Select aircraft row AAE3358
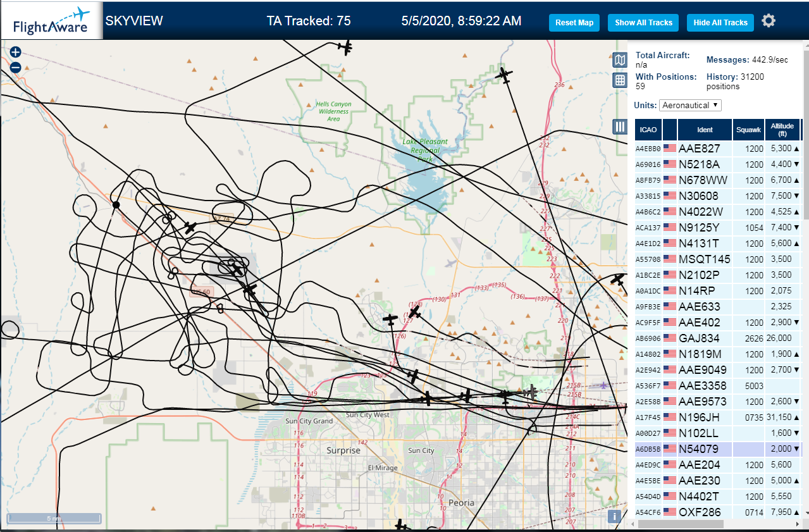This screenshot has height=532, width=809. point(718,386)
